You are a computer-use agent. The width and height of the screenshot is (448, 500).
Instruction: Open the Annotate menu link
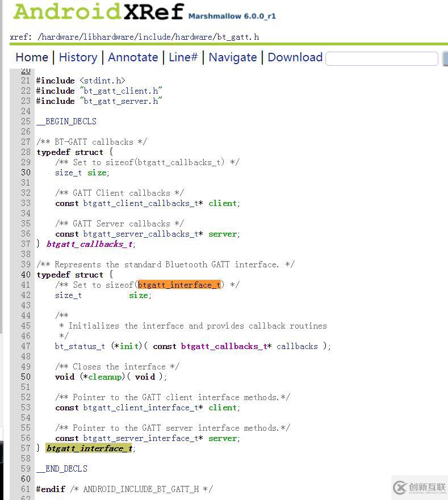(x=133, y=57)
